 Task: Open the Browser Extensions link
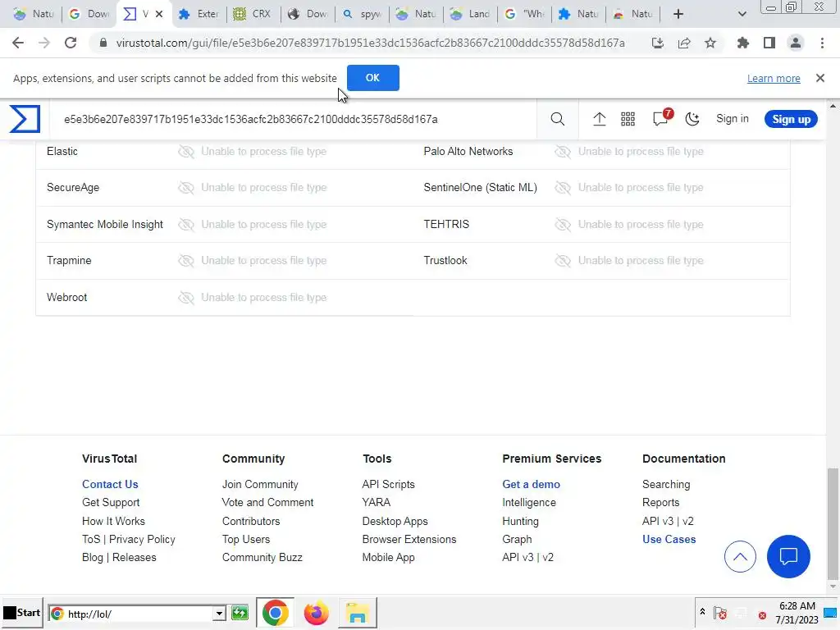[x=409, y=540]
